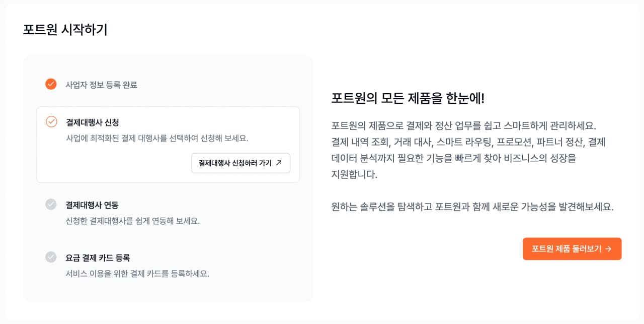Click the heading 포트원의 모든 제품을 한눈에!
Screen dimensions: 644x324
[x=408, y=98]
